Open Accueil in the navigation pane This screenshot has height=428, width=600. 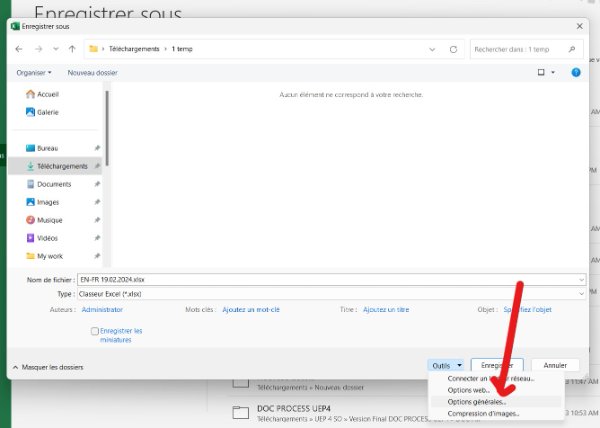point(42,94)
